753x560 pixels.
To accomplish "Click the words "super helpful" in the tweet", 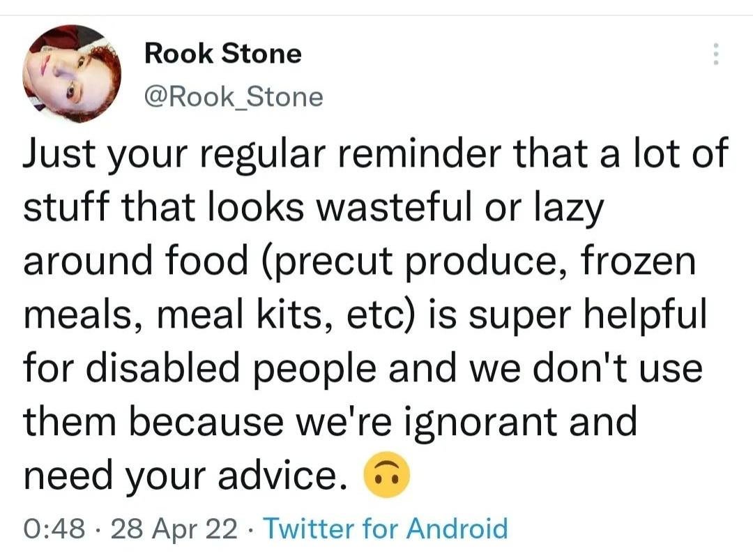I will point(587,315).
